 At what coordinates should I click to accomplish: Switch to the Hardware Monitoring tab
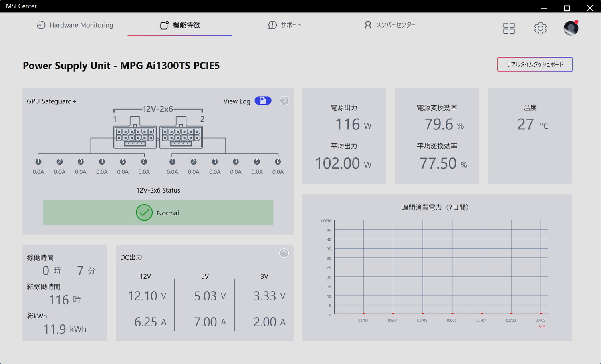(x=75, y=25)
